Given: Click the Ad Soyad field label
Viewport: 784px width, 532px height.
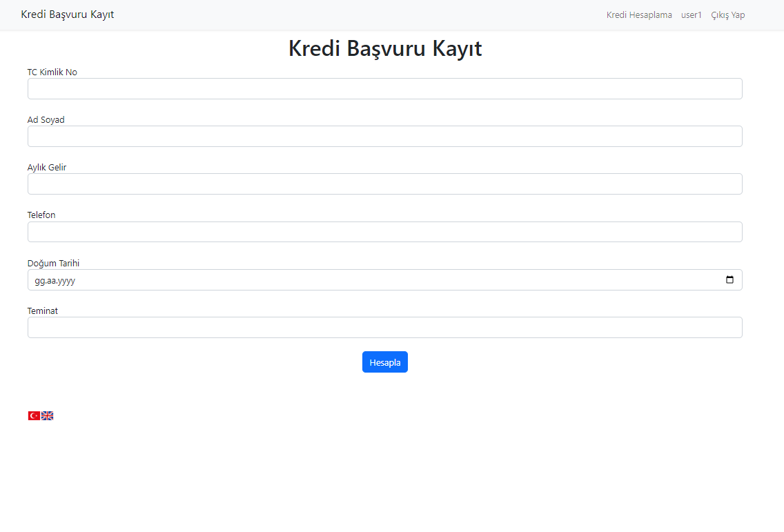Looking at the screenshot, I should tap(46, 119).
